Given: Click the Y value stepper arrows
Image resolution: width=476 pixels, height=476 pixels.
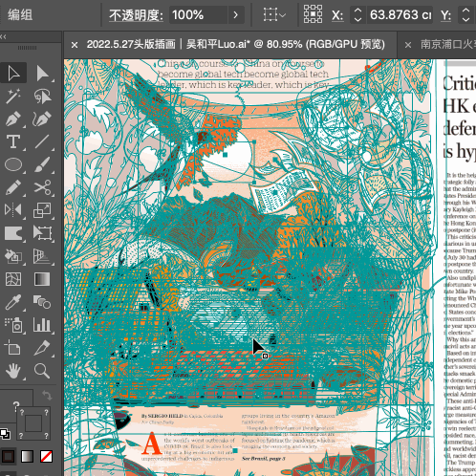Looking at the screenshot, I should [x=465, y=15].
